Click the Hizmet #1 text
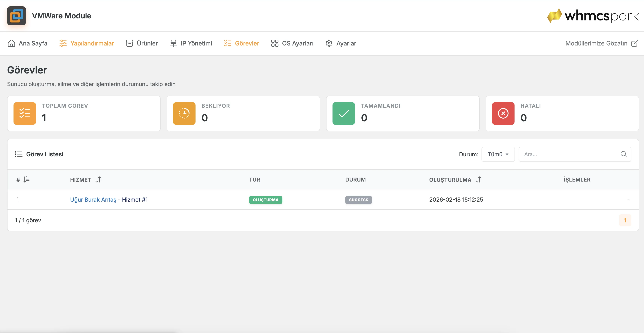 coord(135,200)
